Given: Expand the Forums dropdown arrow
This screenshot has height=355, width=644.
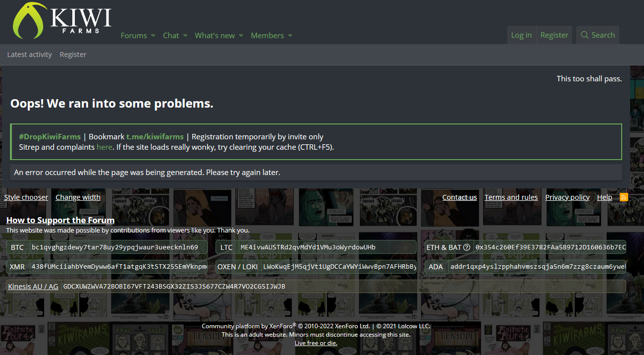Looking at the screenshot, I should [x=153, y=36].
